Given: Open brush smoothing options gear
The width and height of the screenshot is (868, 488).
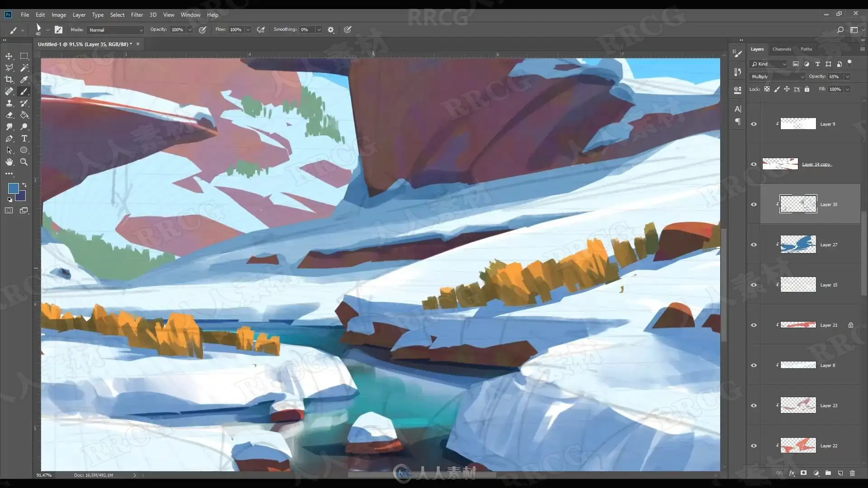Looking at the screenshot, I should tap(331, 30).
